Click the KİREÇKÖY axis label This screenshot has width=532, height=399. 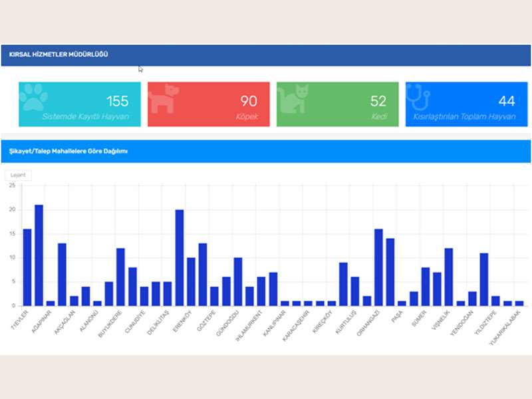tap(323, 322)
